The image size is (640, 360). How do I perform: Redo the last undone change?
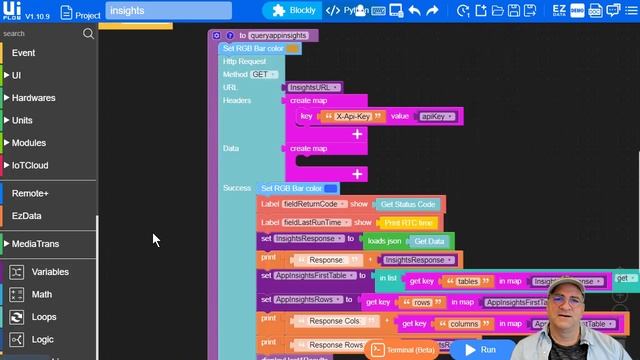(x=432, y=11)
